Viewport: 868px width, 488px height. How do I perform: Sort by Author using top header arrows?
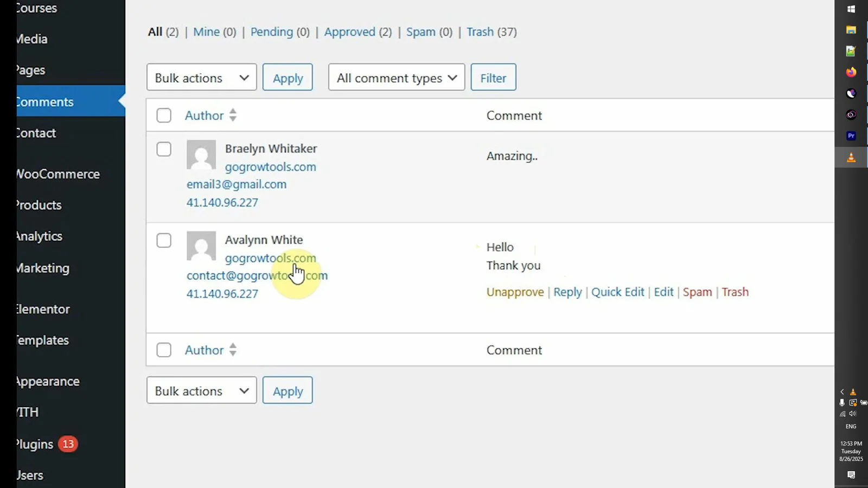233,115
